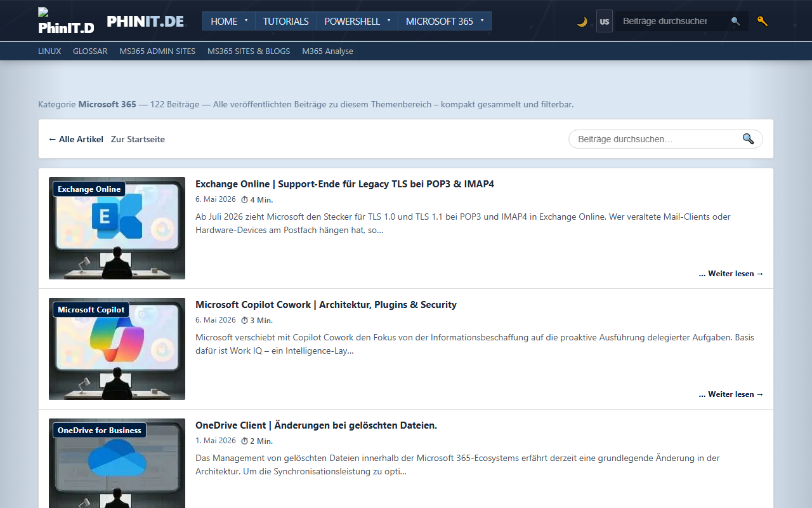Image resolution: width=812 pixels, height=508 pixels.
Task: Expand the POWERSHELL dropdown arrow
Action: pos(389,20)
